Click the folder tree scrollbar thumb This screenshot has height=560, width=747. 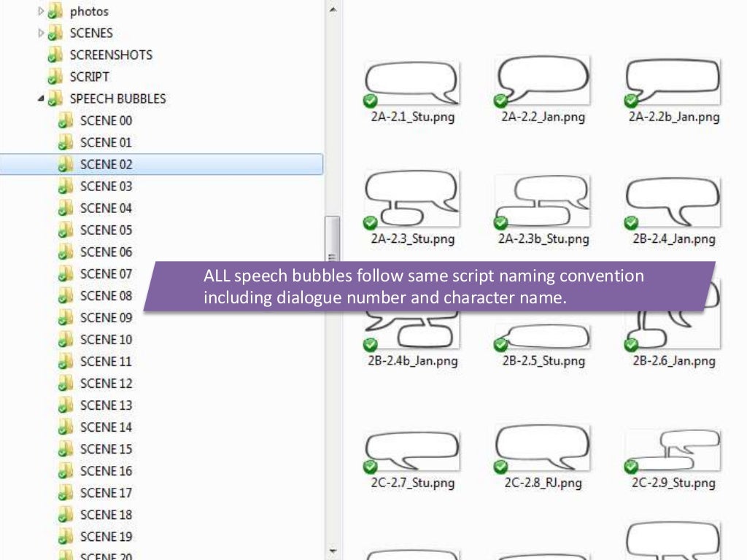(333, 239)
